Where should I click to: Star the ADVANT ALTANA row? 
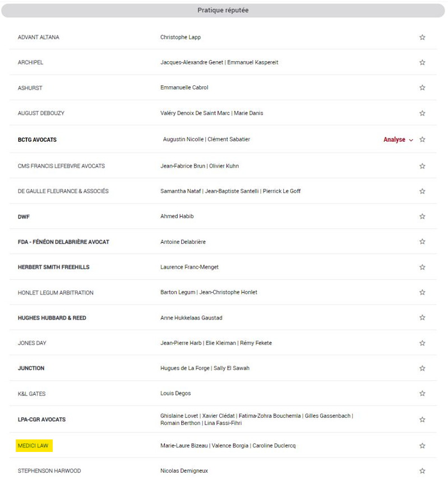(x=422, y=38)
